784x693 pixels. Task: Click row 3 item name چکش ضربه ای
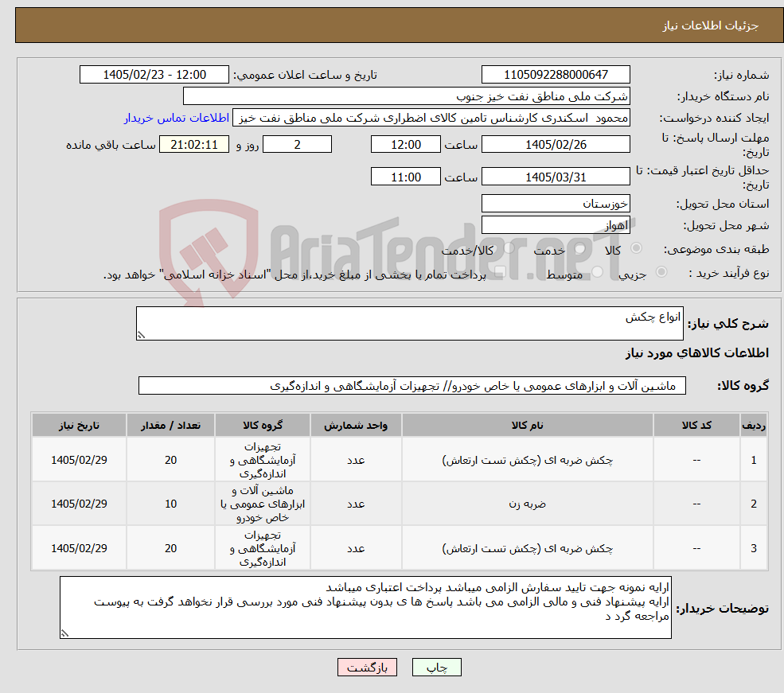tap(527, 549)
